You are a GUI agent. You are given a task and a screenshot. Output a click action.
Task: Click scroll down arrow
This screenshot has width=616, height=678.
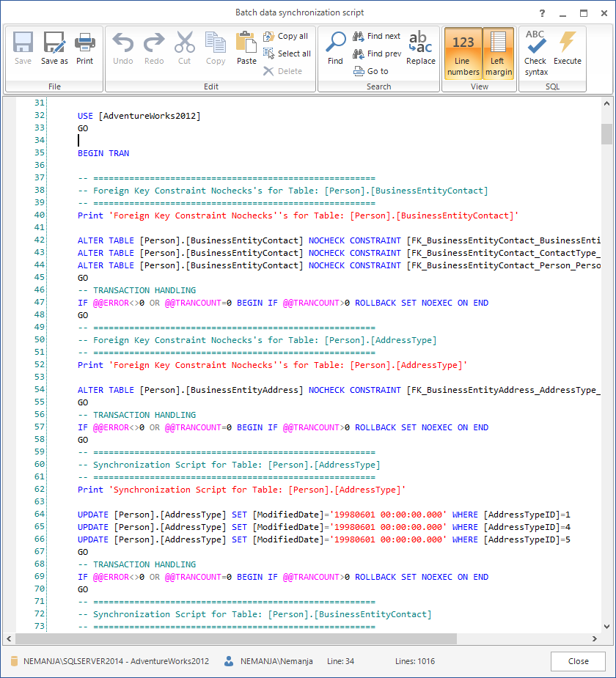point(606,627)
